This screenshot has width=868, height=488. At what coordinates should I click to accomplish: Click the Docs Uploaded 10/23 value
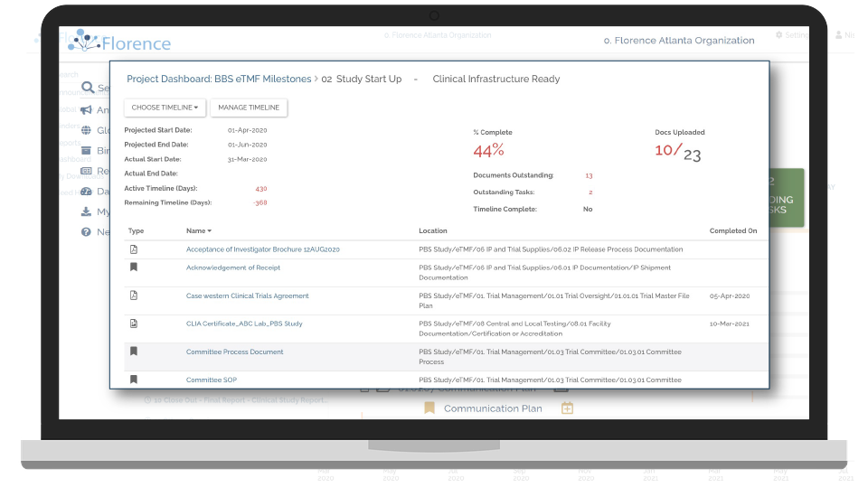pos(677,152)
